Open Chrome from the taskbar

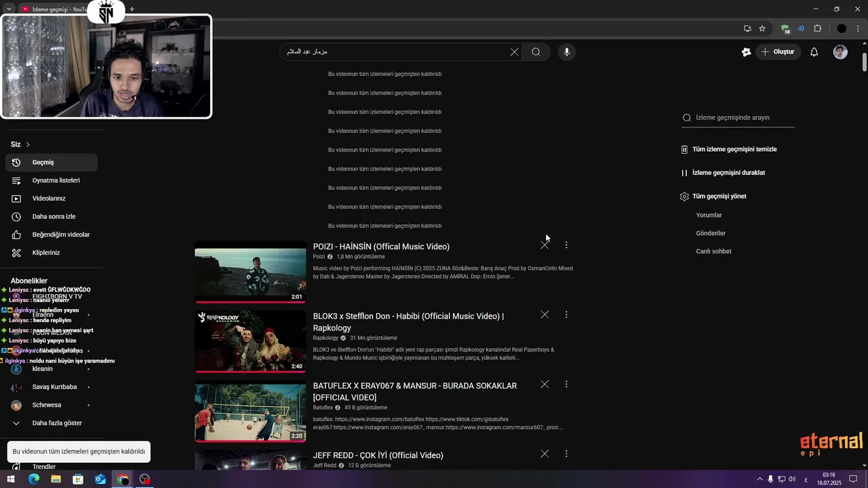pyautogui.click(x=123, y=479)
